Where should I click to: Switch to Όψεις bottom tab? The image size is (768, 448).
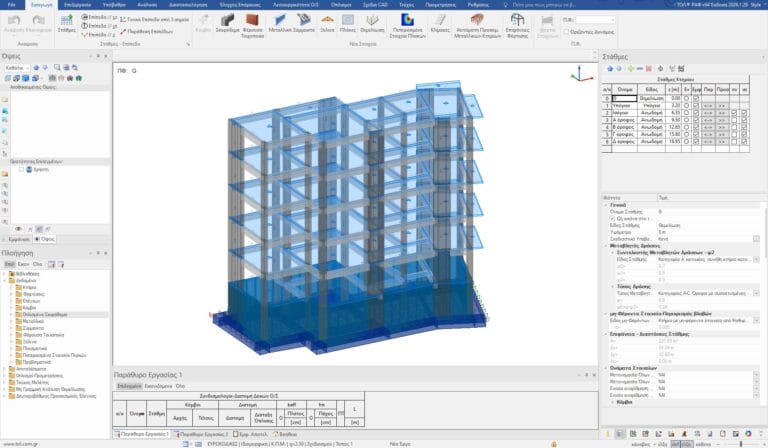tap(45, 239)
